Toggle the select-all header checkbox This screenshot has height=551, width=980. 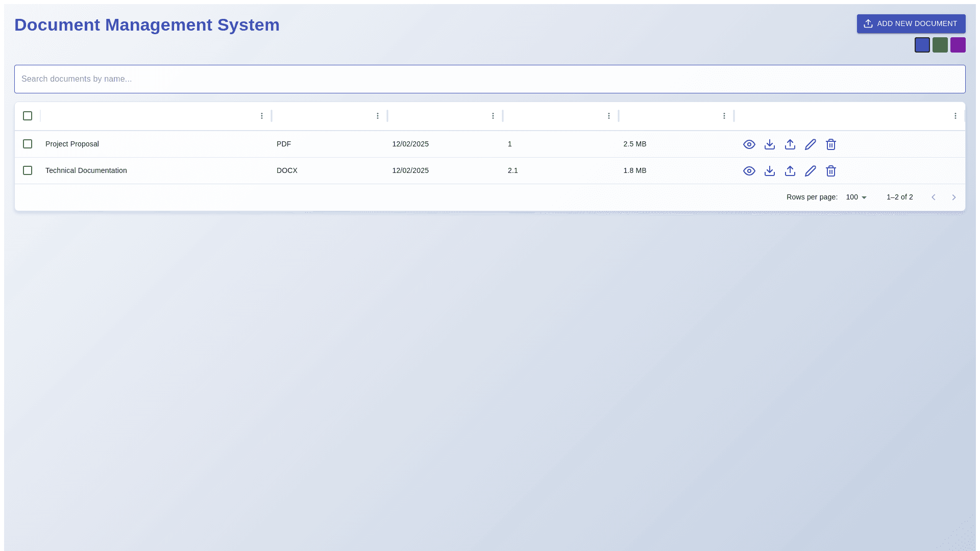[28, 116]
